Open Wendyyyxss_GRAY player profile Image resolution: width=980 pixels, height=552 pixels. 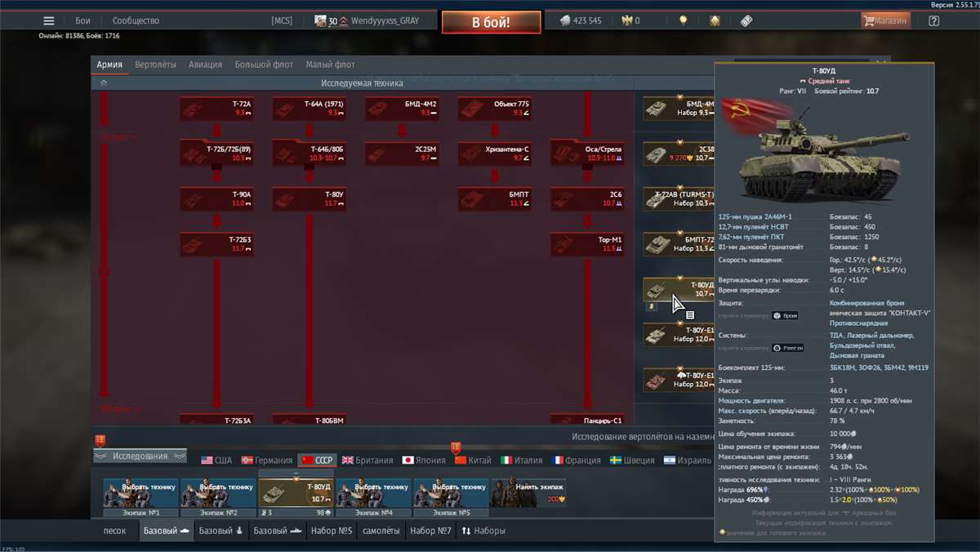coord(385,20)
